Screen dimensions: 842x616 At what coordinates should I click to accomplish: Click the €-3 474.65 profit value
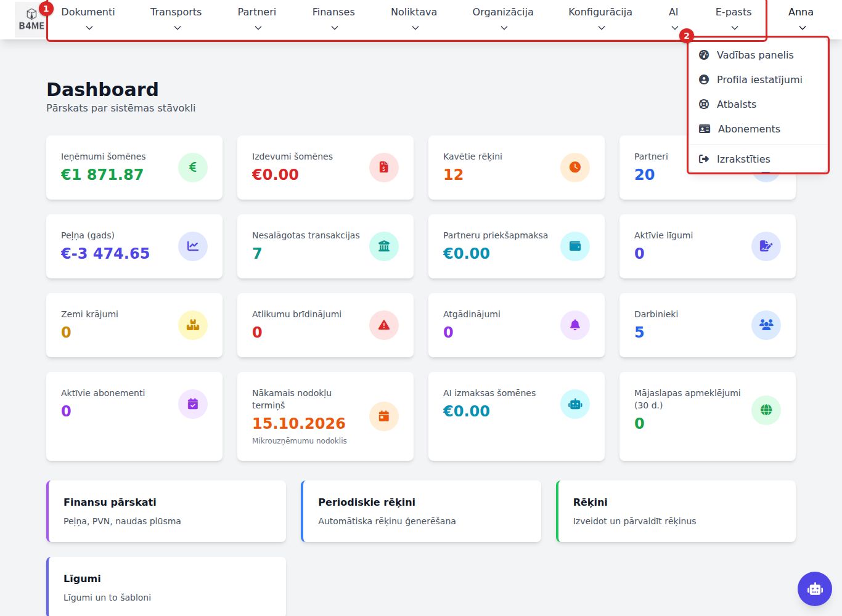pos(105,253)
